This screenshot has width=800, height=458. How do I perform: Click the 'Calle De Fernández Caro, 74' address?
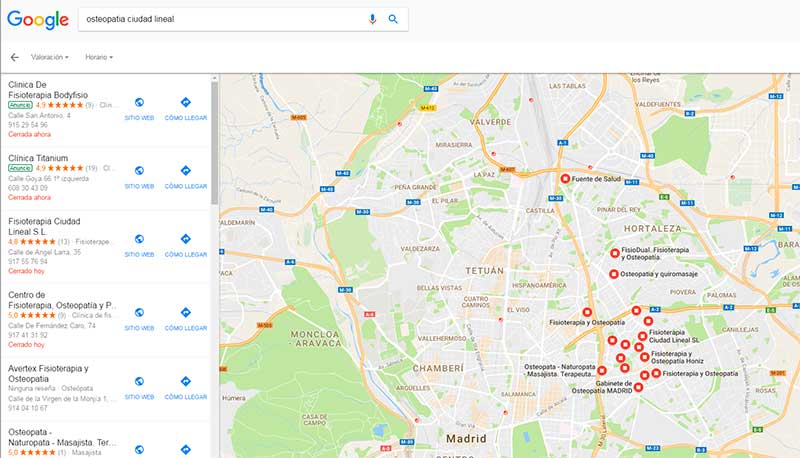[x=52, y=325]
